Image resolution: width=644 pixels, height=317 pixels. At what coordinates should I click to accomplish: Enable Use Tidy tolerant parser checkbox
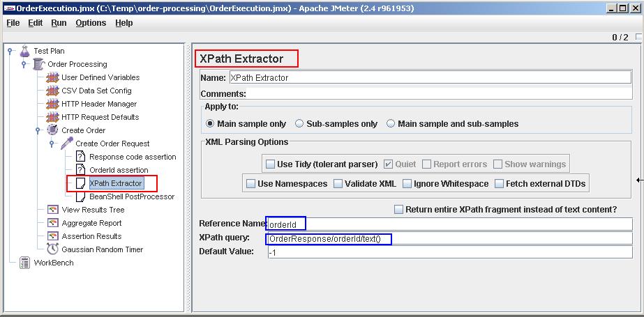point(270,164)
